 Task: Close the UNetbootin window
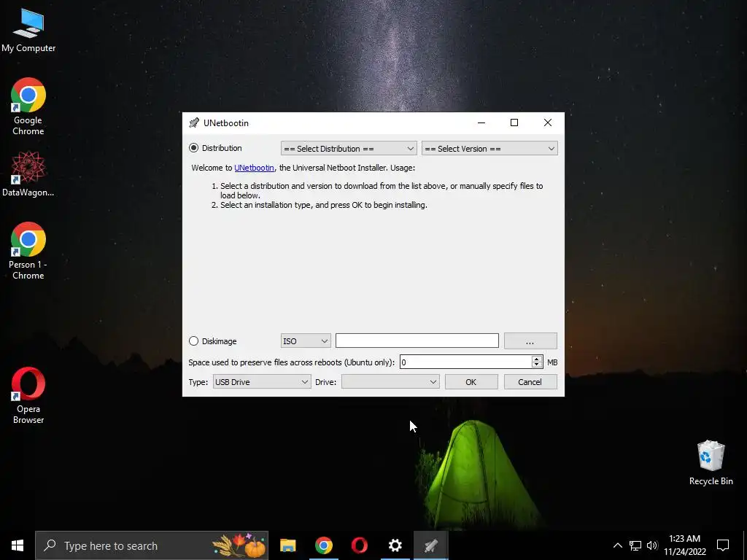548,122
